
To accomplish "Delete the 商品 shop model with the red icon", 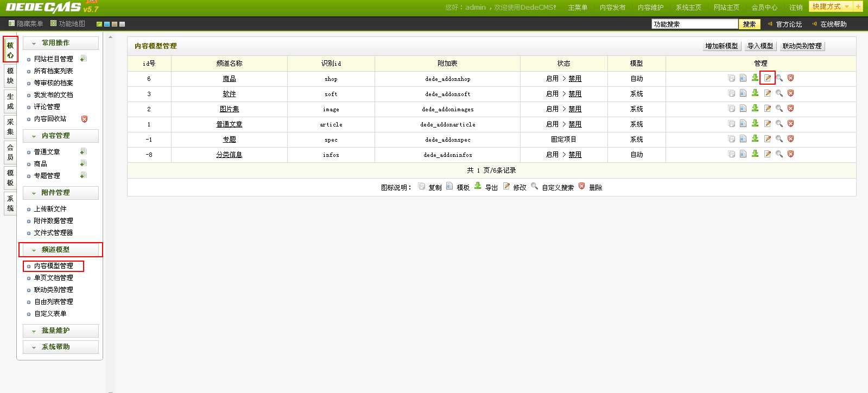I will tap(790, 78).
